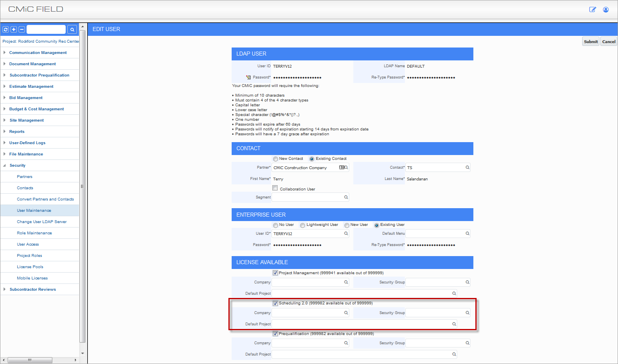
Task: Expand Bid Management tree node
Action: click(x=4, y=97)
